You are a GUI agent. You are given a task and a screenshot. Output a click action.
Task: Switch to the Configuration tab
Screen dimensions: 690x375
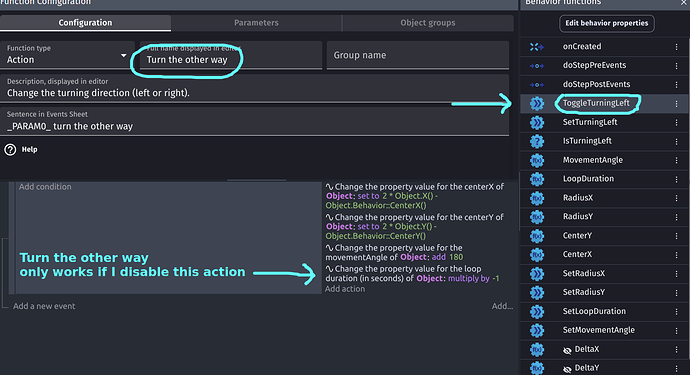85,23
